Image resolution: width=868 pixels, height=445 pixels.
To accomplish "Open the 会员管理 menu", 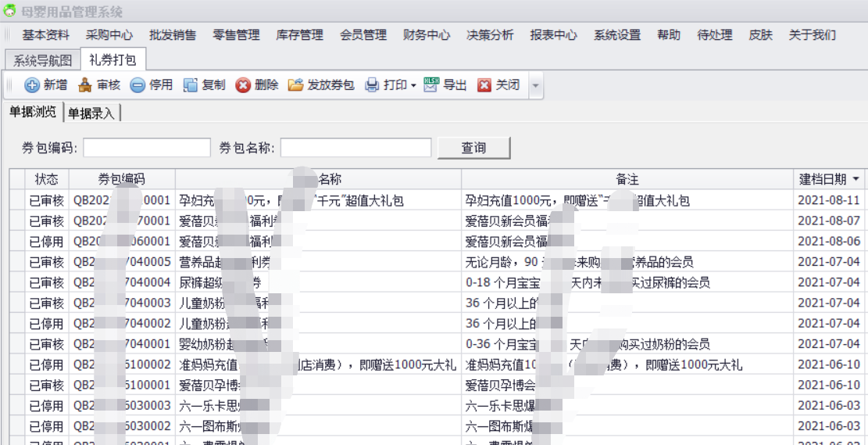I will point(363,35).
